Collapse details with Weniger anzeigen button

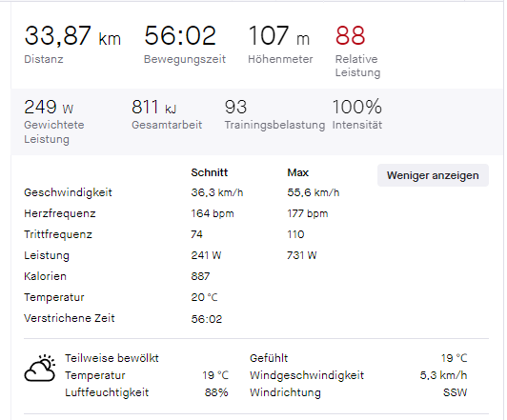click(x=433, y=175)
